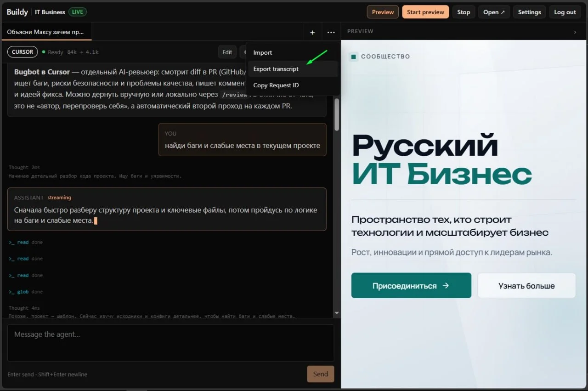Click the Buildy logo

coord(17,12)
